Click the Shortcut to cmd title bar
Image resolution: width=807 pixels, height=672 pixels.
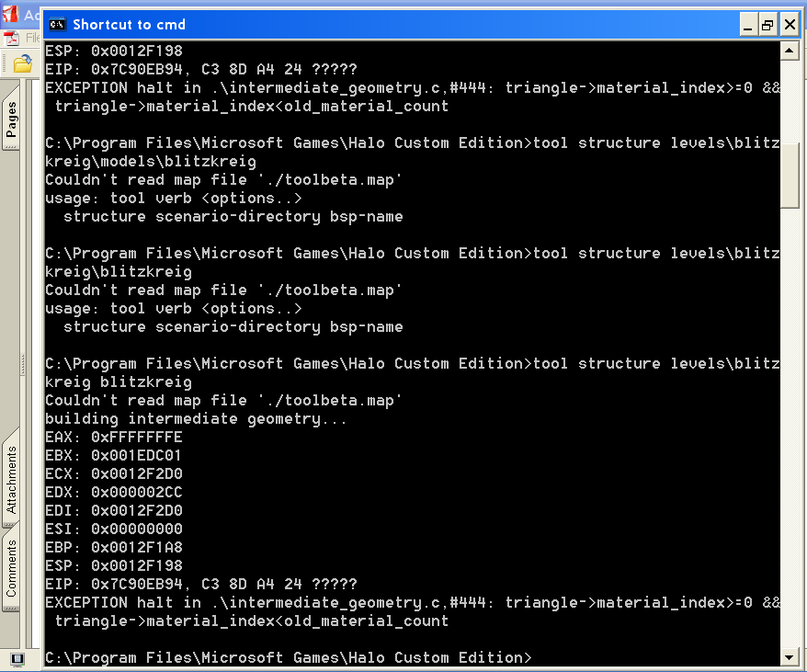[392, 24]
